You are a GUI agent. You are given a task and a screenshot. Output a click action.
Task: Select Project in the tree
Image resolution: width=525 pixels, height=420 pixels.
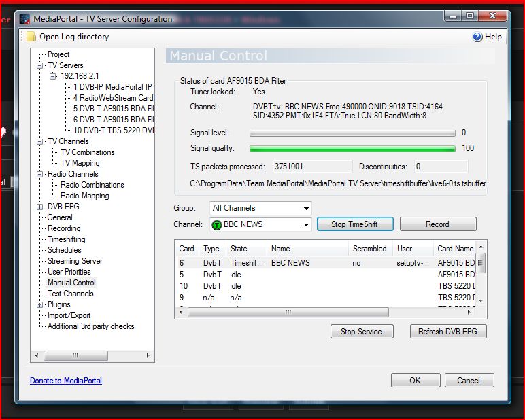(58, 54)
